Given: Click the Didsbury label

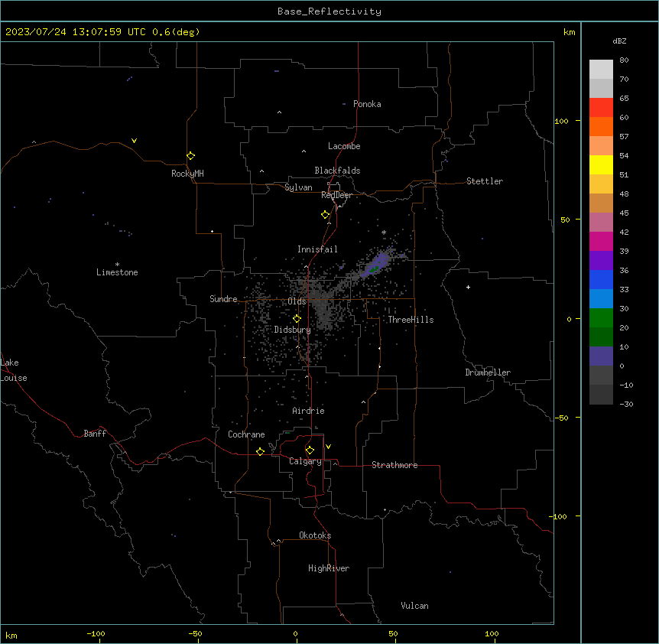Looking at the screenshot, I should (x=293, y=330).
